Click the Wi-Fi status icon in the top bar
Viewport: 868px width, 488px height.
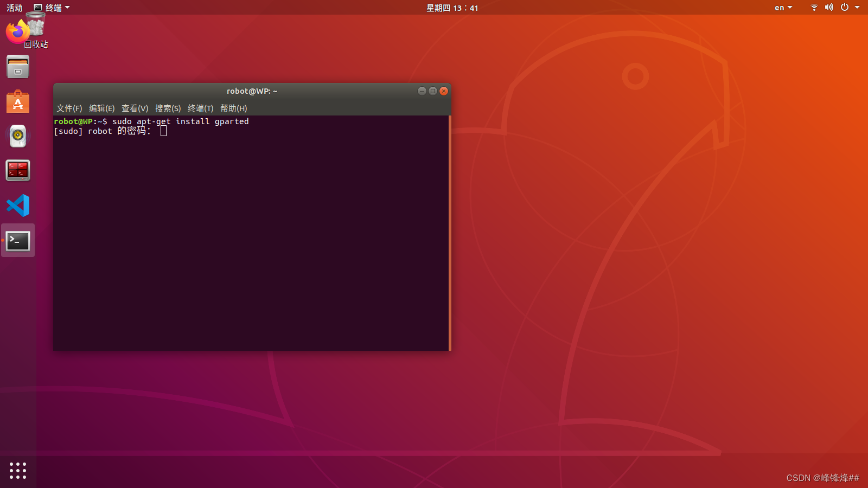813,8
